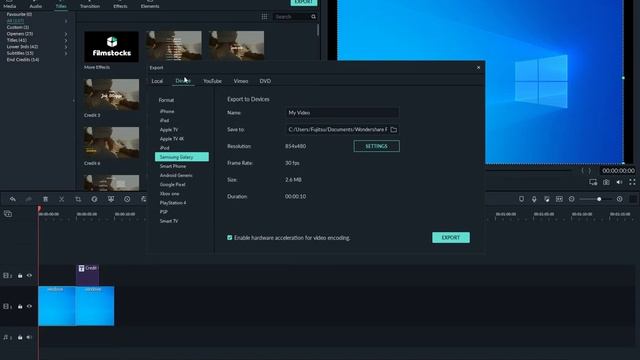
Task: Click the subtitle/captions icon above timeline
Action: [x=559, y=199]
